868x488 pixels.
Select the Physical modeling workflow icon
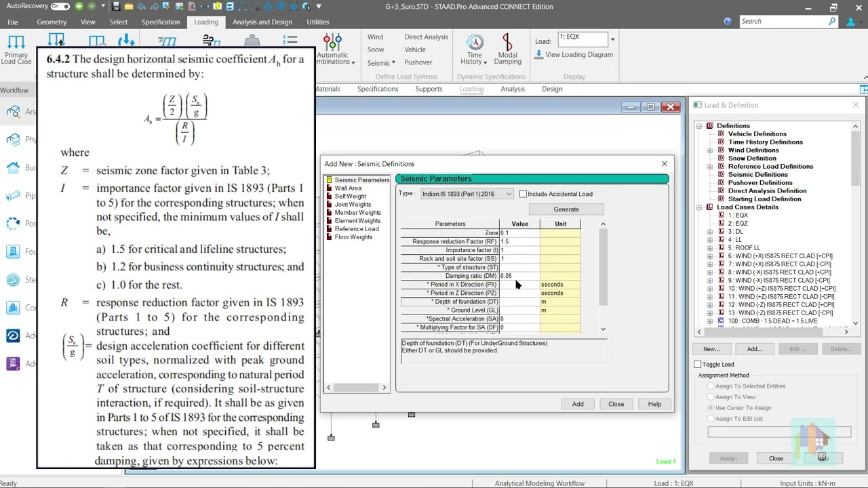[x=13, y=139]
